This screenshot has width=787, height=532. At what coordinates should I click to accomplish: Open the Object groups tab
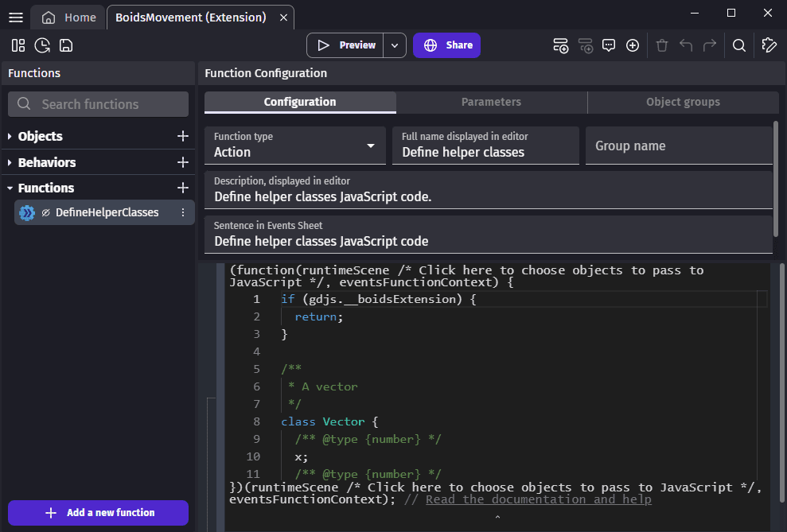coord(683,102)
